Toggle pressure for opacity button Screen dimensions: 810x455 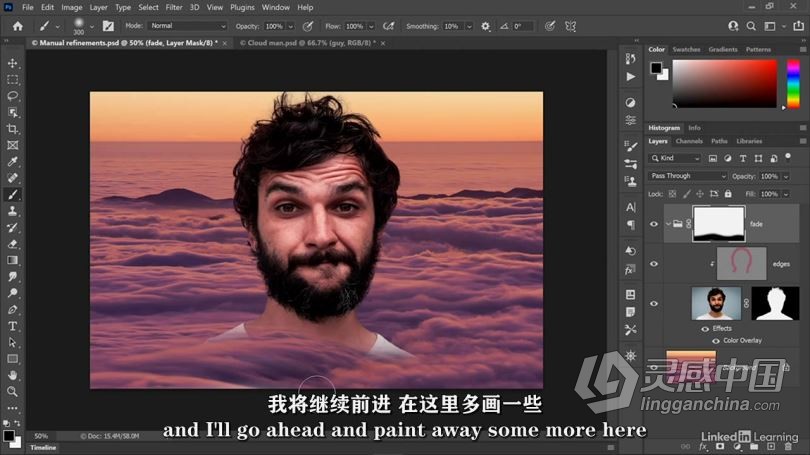pos(308,26)
